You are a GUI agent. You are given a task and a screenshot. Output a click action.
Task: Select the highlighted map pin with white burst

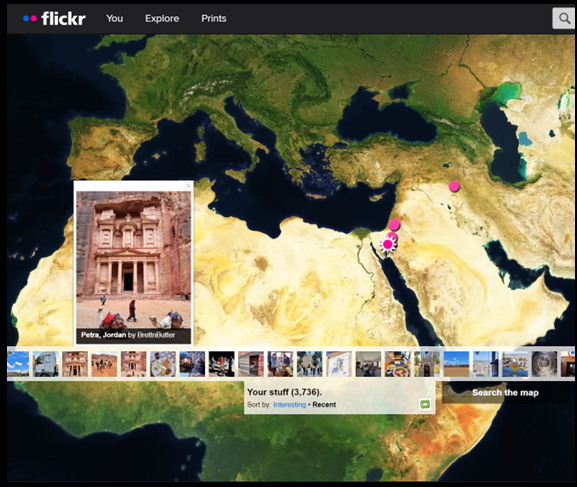[388, 244]
